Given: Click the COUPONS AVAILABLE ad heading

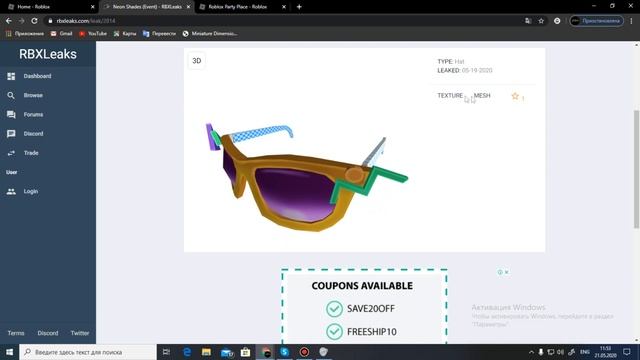Looking at the screenshot, I should pyautogui.click(x=362, y=286).
